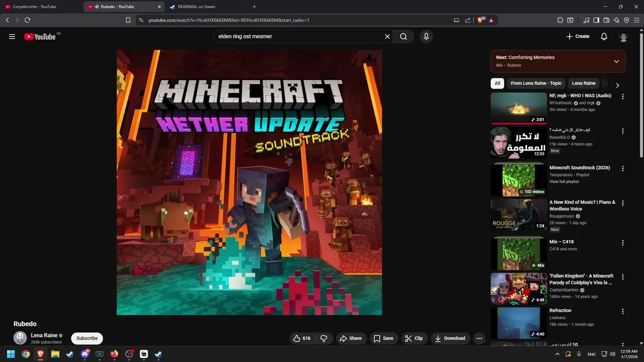644x362 pixels.
Task: Go to the YouTube home logo
Action: (x=40, y=36)
